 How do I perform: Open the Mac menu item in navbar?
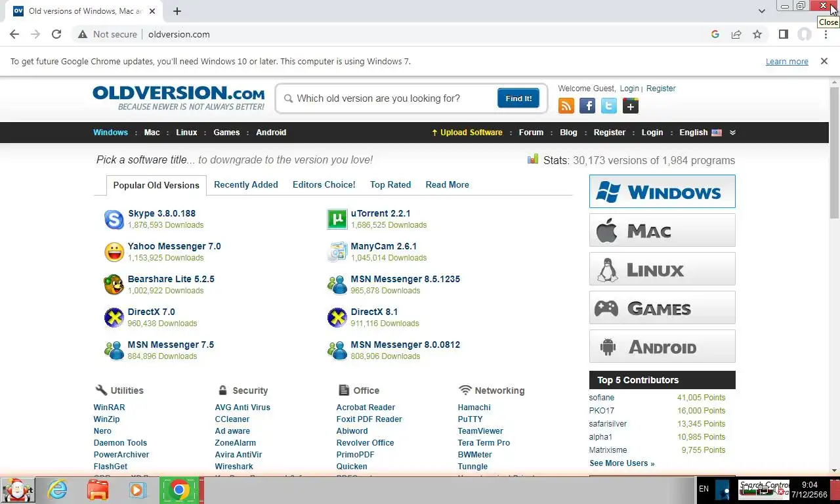(x=152, y=133)
